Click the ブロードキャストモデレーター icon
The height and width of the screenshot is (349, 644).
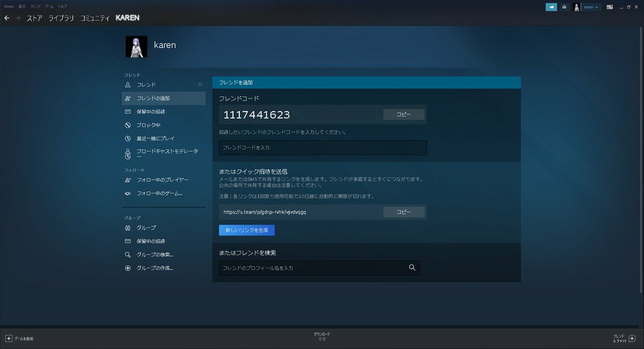click(128, 154)
